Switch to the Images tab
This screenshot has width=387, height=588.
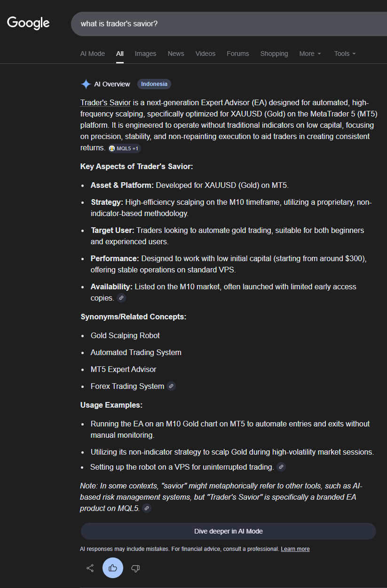click(145, 54)
